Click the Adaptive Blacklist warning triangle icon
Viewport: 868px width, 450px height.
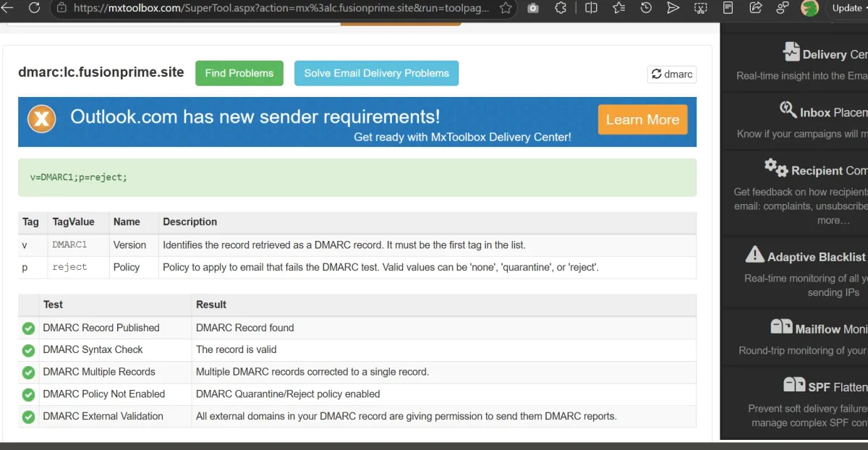pos(754,254)
